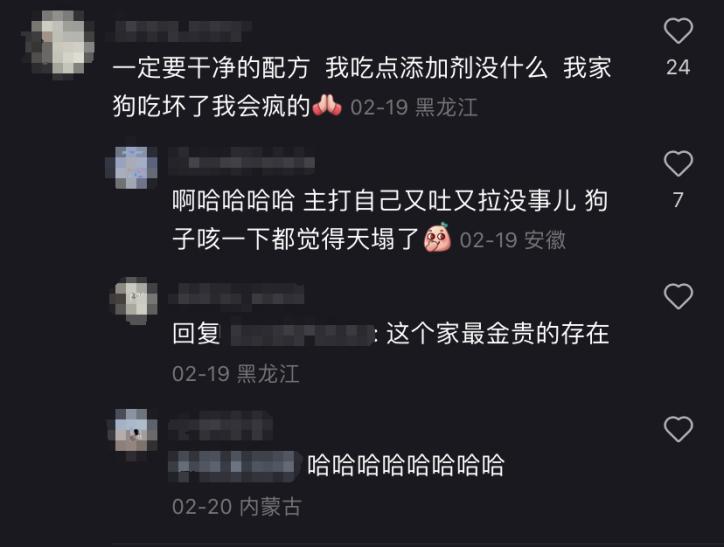Open the blurred username above 啊哈哈哈哈 reply
724x547 pixels.
[242, 162]
